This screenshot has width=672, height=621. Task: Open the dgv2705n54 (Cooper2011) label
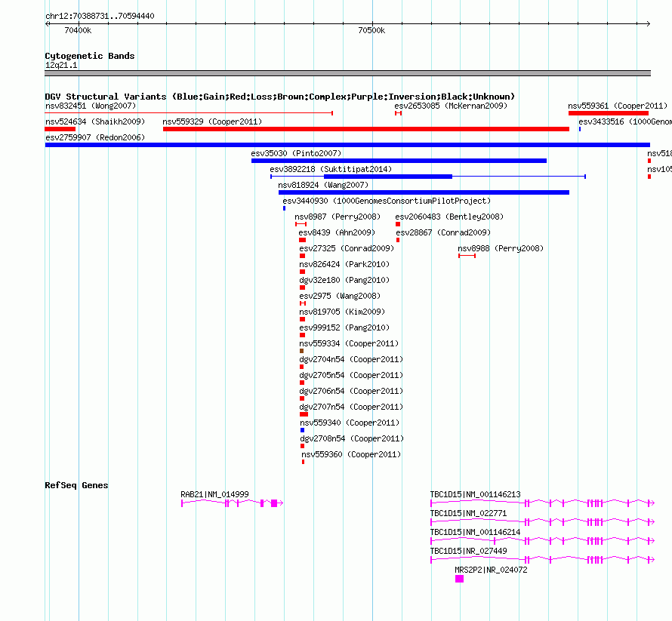click(x=351, y=375)
